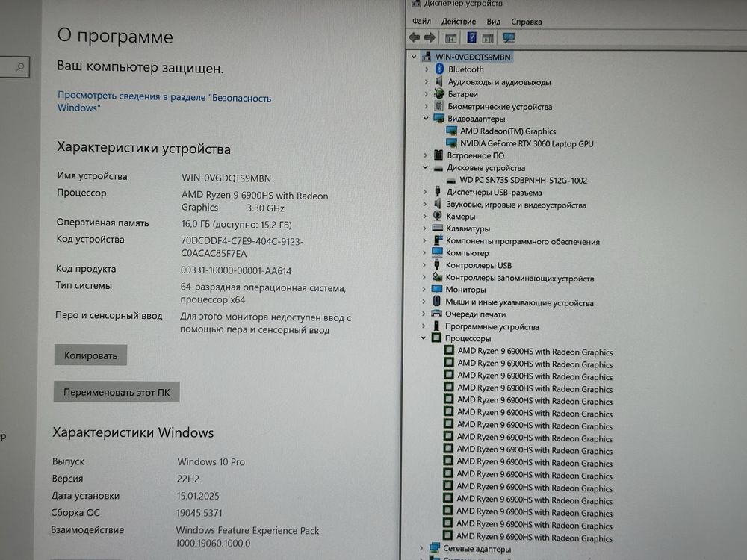Click the Переименовать этот ПК button
Image resolution: width=747 pixels, height=560 pixels.
117,392
